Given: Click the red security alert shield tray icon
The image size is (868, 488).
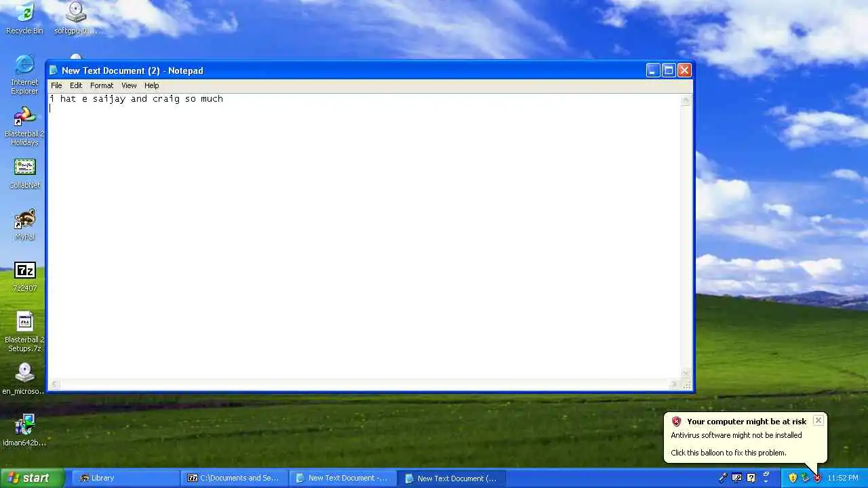Looking at the screenshot, I should pyautogui.click(x=818, y=479).
